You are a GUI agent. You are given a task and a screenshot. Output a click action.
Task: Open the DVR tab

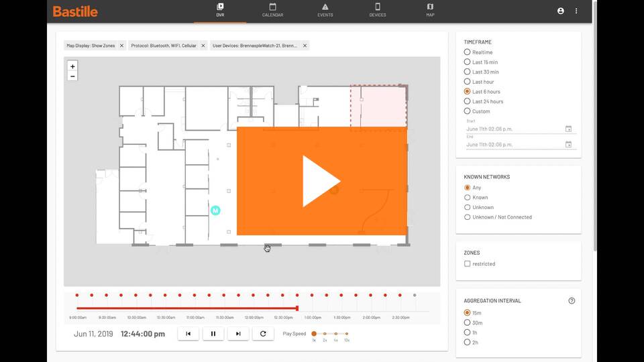pyautogui.click(x=220, y=10)
